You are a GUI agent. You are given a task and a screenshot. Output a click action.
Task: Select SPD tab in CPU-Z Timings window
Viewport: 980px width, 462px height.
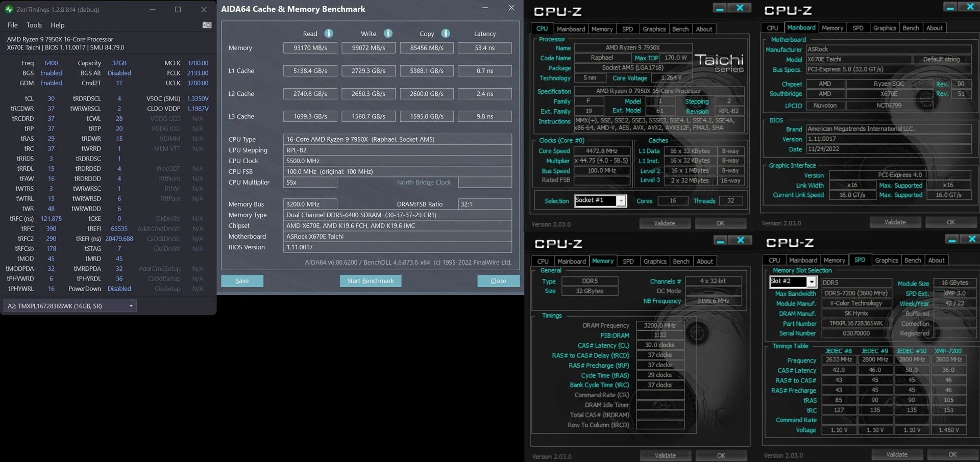(628, 261)
